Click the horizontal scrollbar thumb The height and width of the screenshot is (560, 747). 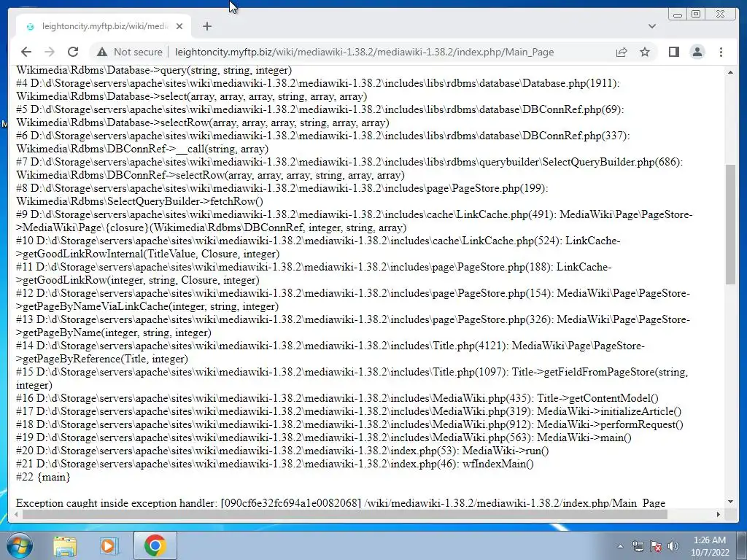[x=345, y=514]
